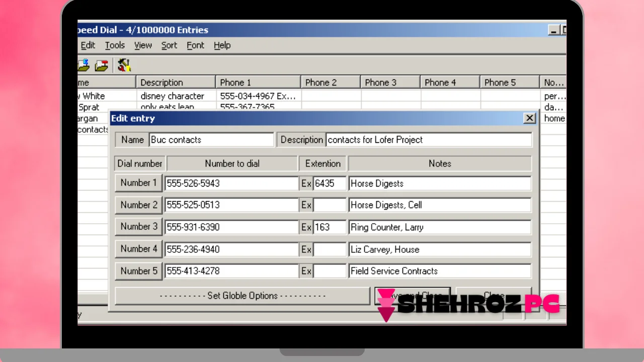Open the Sort menu

tap(169, 45)
